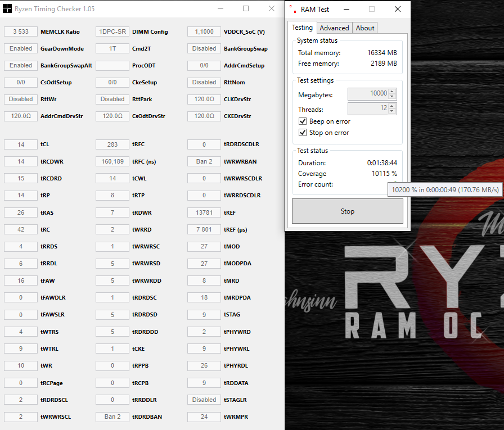Click the tPHYRDL value 26
This screenshot has height=430, width=504.
coord(204,365)
